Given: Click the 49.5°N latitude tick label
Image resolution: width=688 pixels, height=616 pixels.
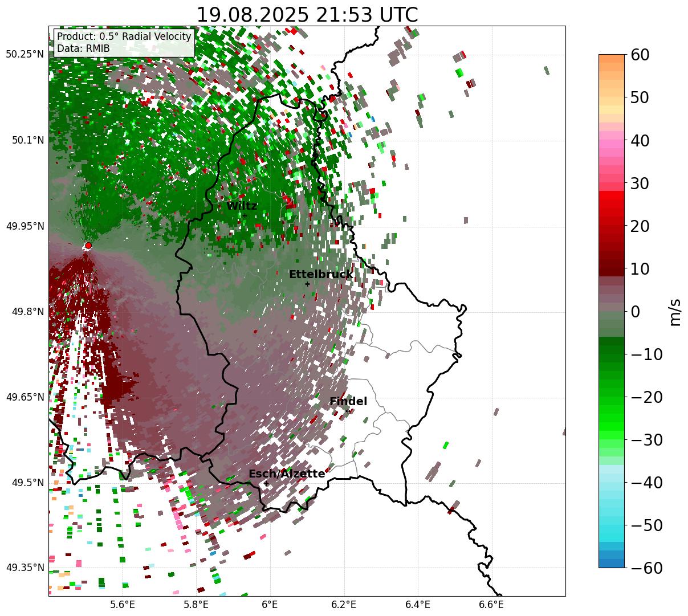Looking at the screenshot, I should (x=27, y=483).
